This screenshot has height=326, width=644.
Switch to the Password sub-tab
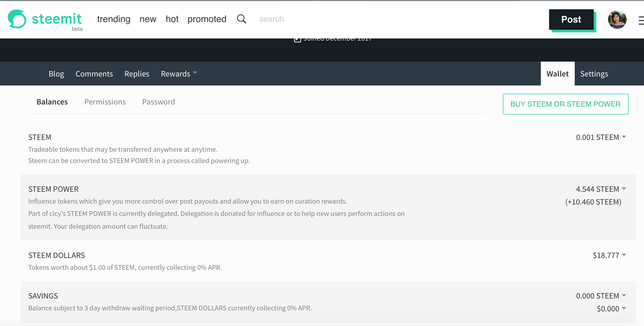[x=158, y=102]
